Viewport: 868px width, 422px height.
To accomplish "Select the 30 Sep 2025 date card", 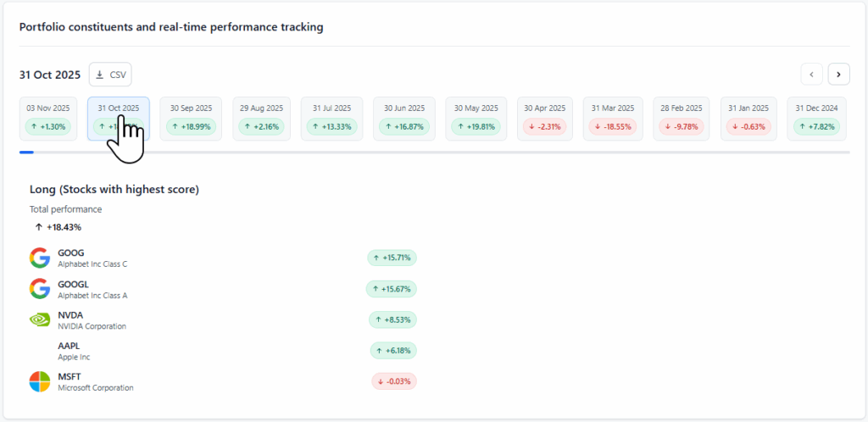I will coord(191,118).
